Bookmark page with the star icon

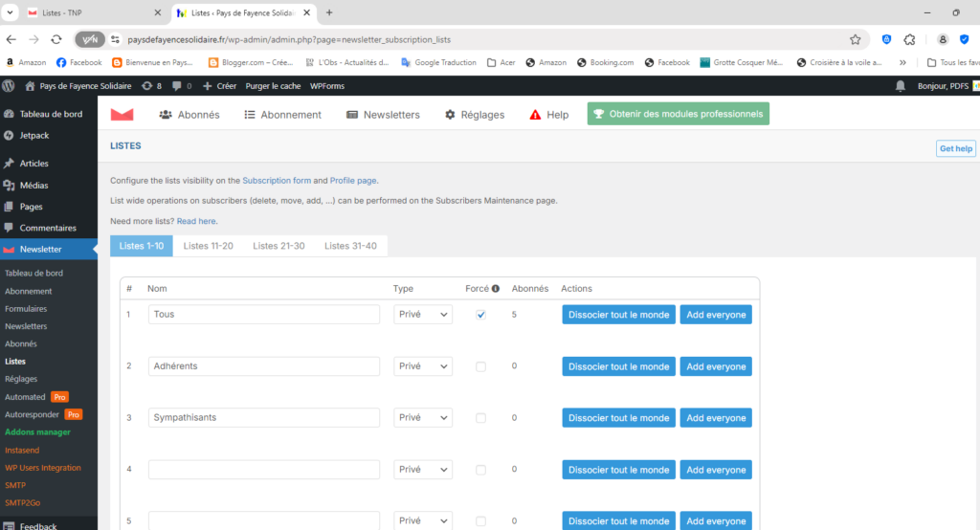(x=855, y=39)
